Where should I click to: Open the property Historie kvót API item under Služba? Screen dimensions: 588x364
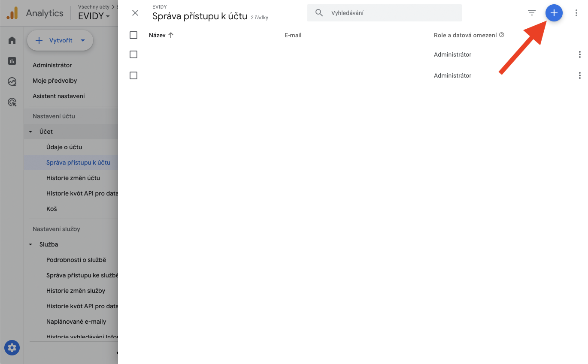[x=82, y=306]
